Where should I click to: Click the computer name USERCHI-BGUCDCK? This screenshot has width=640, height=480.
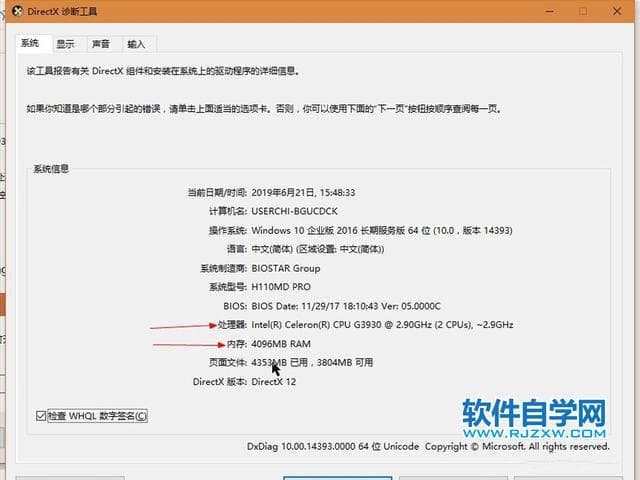click(x=294, y=211)
